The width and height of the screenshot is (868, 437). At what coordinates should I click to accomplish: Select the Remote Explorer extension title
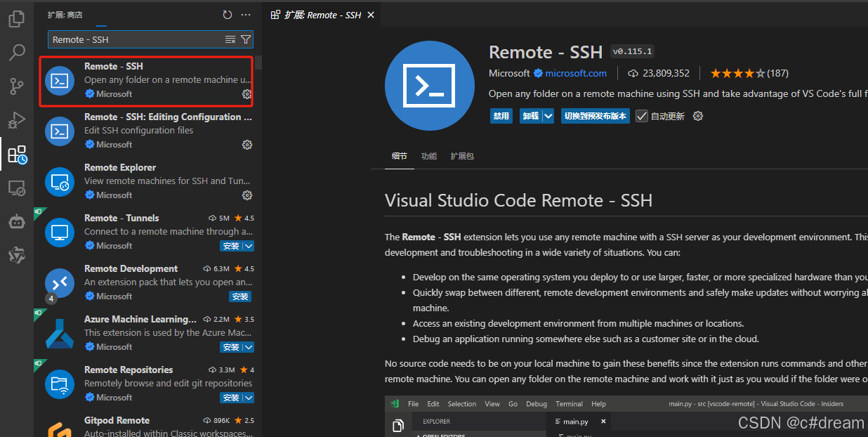[x=120, y=167]
